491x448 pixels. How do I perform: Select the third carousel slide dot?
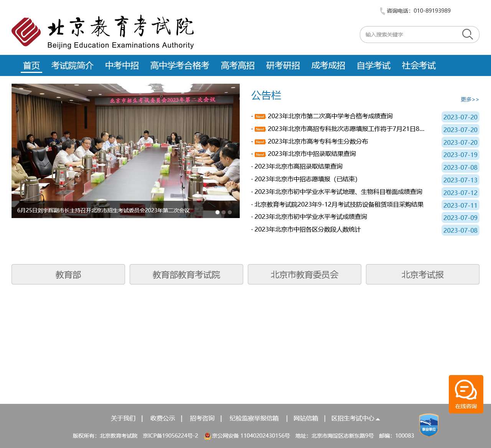(x=230, y=212)
